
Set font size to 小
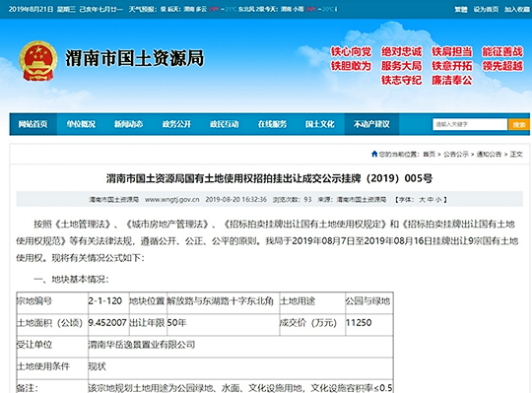click(438, 199)
